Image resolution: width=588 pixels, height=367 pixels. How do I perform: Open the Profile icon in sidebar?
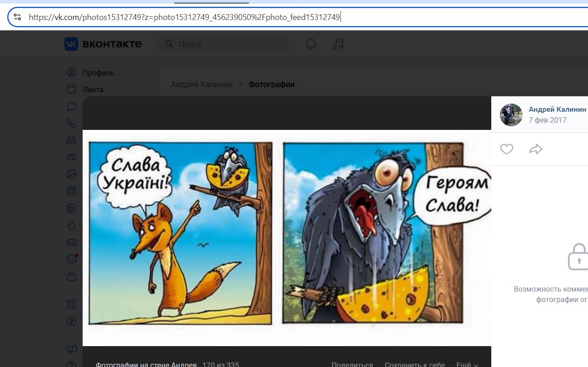[71, 72]
